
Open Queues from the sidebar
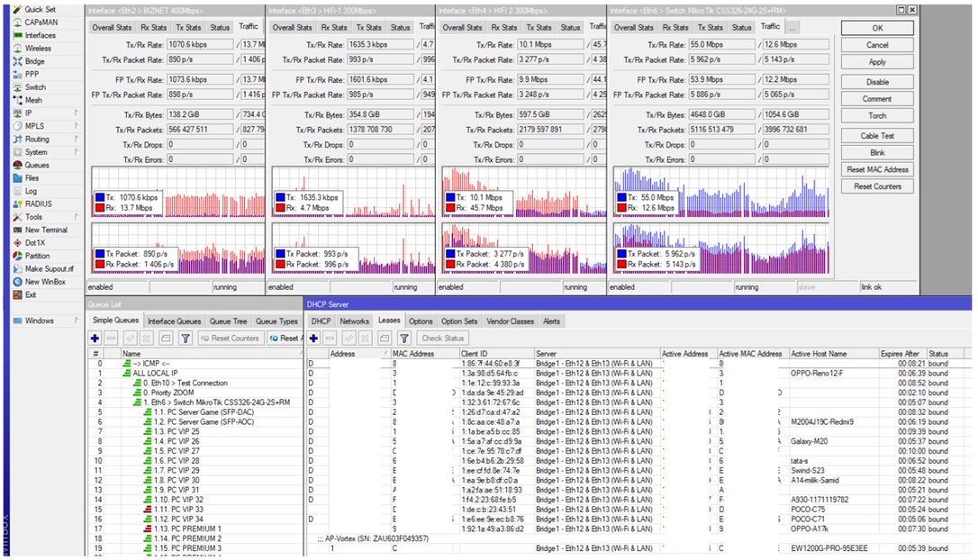click(x=37, y=166)
